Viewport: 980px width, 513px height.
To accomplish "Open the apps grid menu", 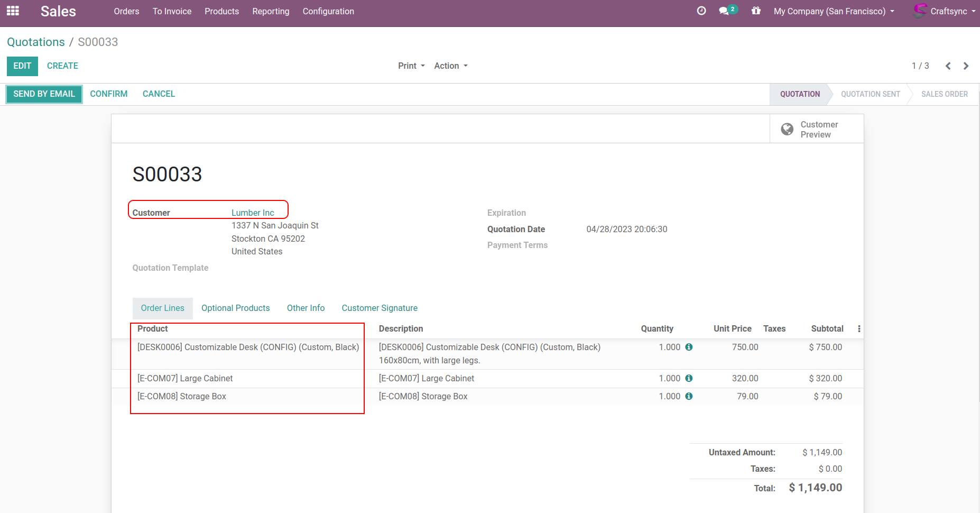I will click(x=13, y=11).
